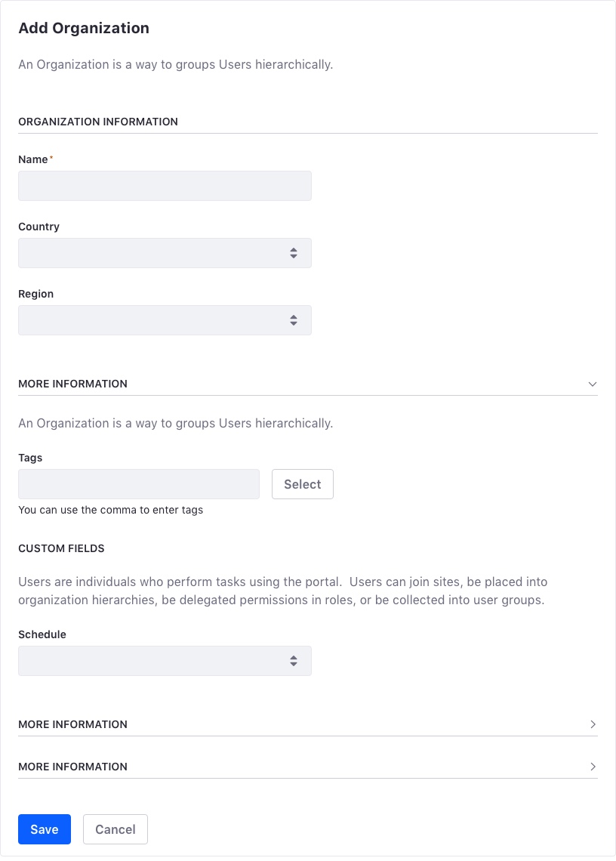This screenshot has height=861, width=616.
Task: Click inside the Name input field
Action: (165, 186)
